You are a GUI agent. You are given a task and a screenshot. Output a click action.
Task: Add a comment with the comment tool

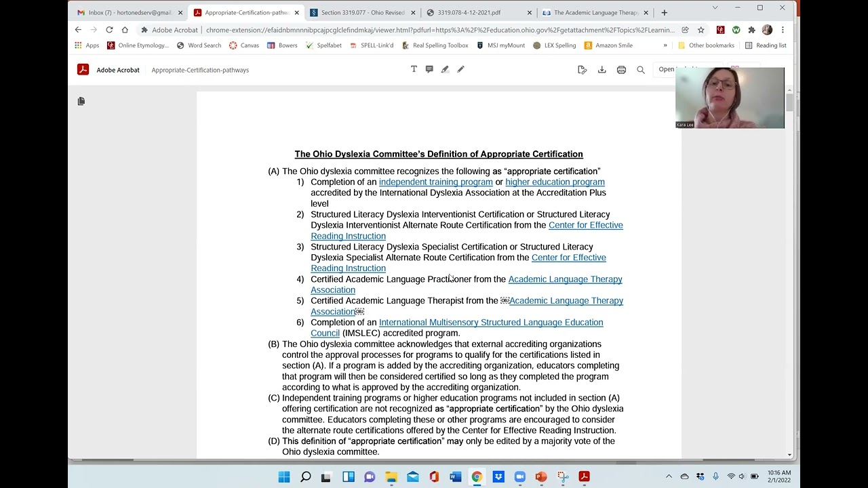pos(429,69)
